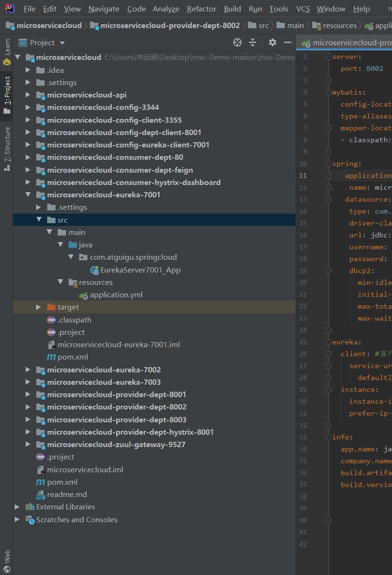
Task: Click the Scratches and Consoles icon
Action: (30, 520)
